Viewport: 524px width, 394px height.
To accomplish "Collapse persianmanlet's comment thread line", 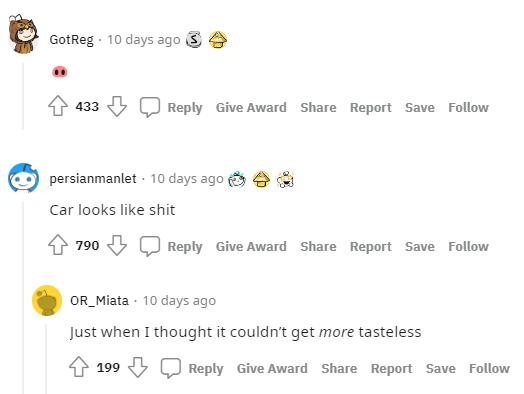I will [23, 297].
